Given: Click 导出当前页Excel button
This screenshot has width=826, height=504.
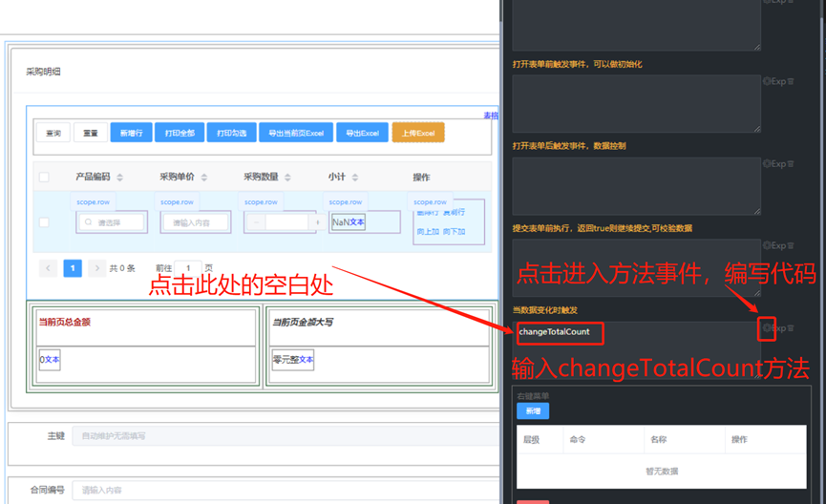Looking at the screenshot, I should tap(296, 133).
